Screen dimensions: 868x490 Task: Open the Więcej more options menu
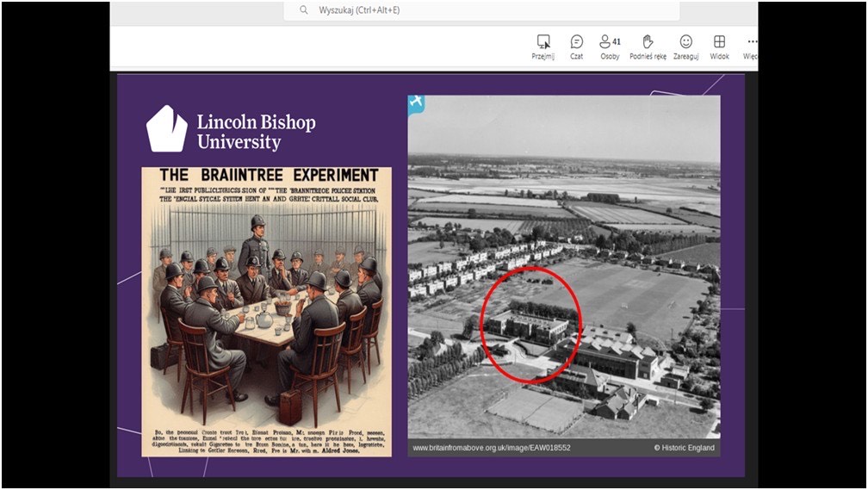(751, 42)
